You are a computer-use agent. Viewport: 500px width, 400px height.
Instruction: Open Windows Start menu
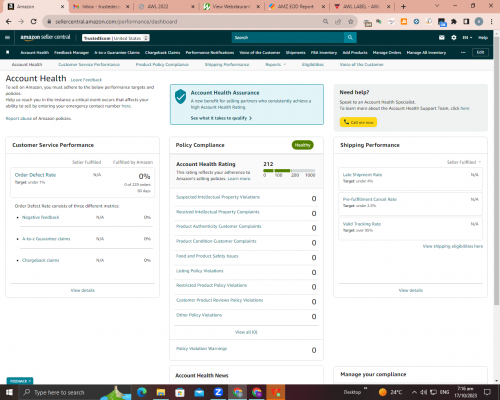pos(9,392)
